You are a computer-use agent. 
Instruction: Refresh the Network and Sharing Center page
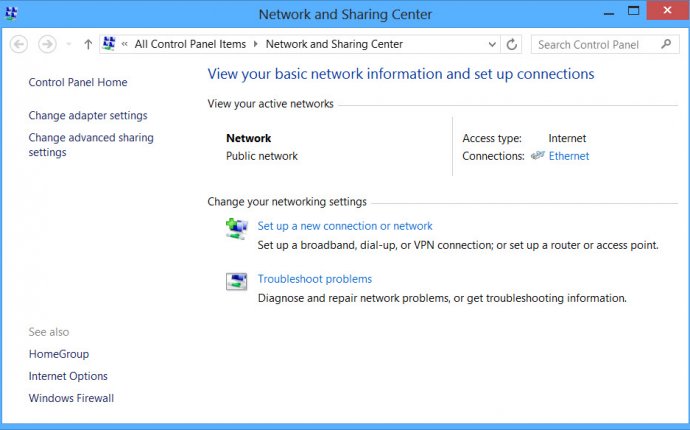511,44
